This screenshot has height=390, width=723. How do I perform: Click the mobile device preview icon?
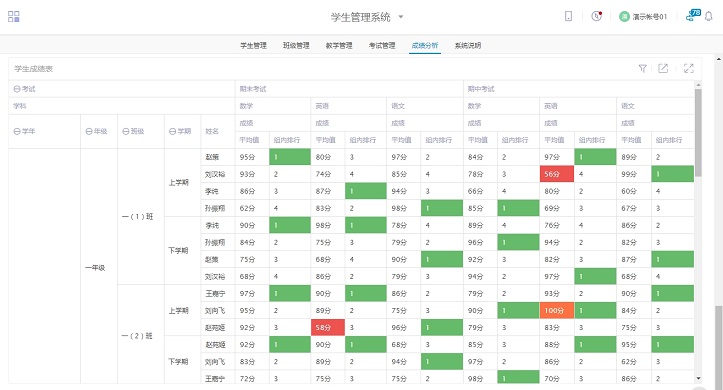(x=568, y=17)
